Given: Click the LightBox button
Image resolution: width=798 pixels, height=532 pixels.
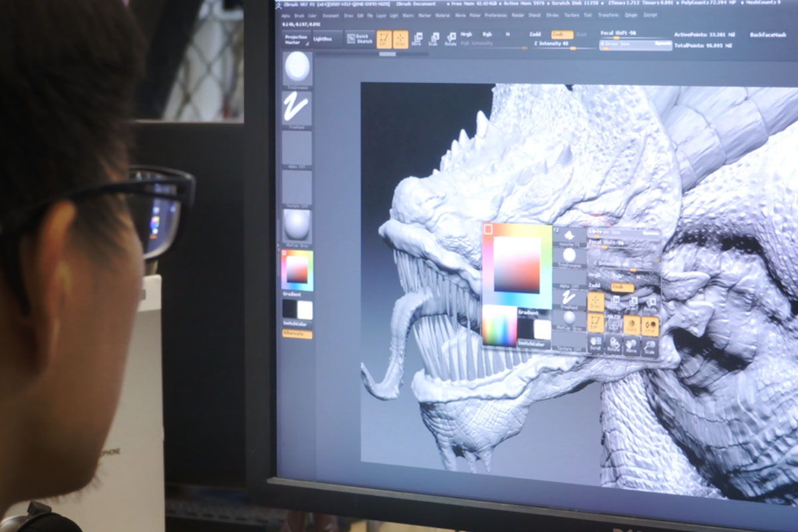Looking at the screenshot, I should pyautogui.click(x=322, y=39).
